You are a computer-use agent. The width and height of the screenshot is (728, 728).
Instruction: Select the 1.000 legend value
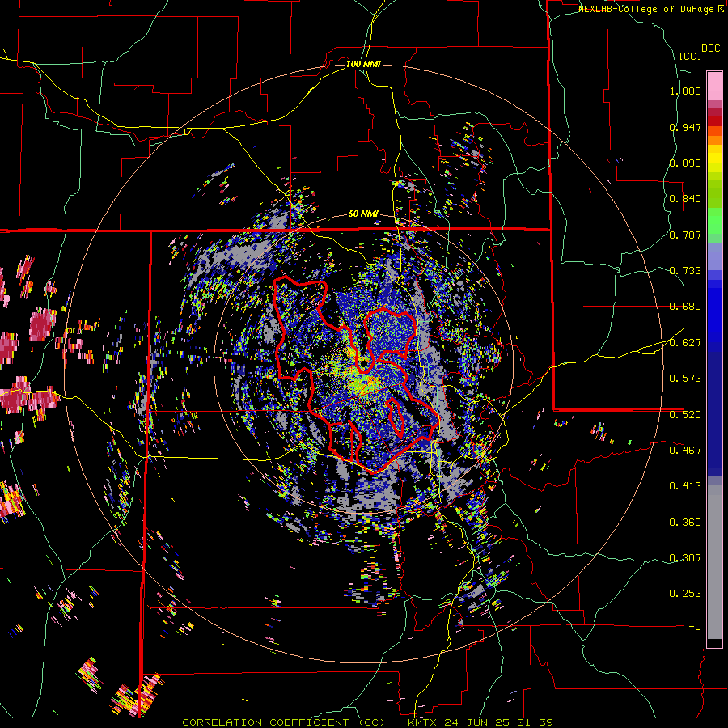[685, 91]
